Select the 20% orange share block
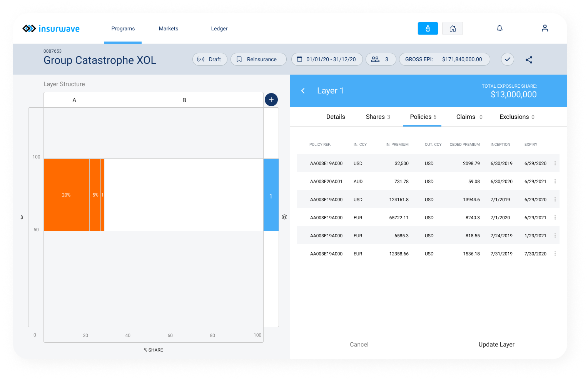588x380 pixels. pos(67,195)
